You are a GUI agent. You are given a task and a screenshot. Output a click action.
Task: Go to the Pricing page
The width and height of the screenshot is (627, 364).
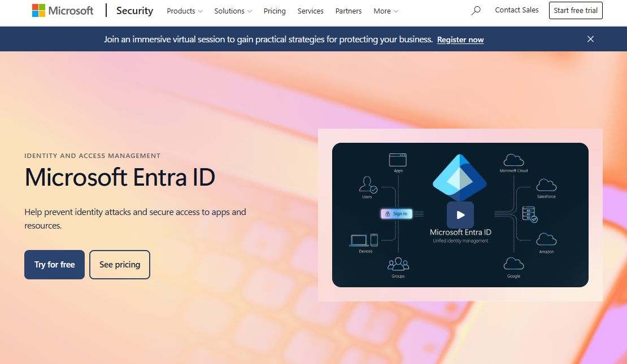click(x=275, y=11)
